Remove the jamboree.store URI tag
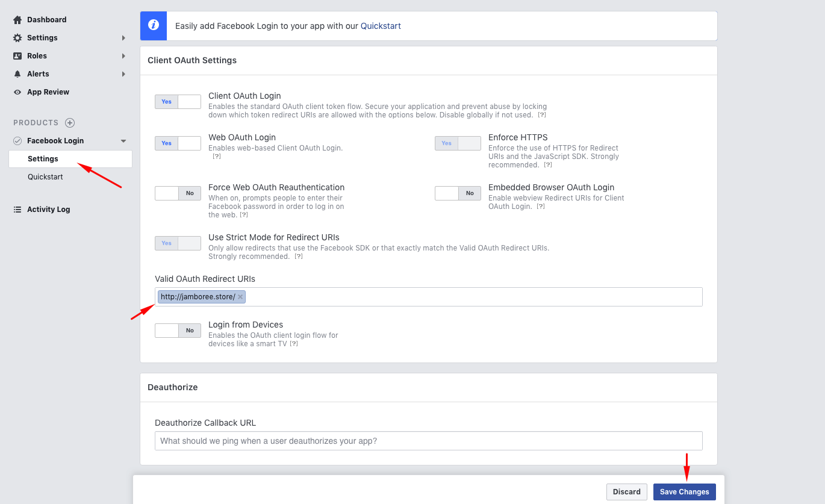 click(x=240, y=297)
